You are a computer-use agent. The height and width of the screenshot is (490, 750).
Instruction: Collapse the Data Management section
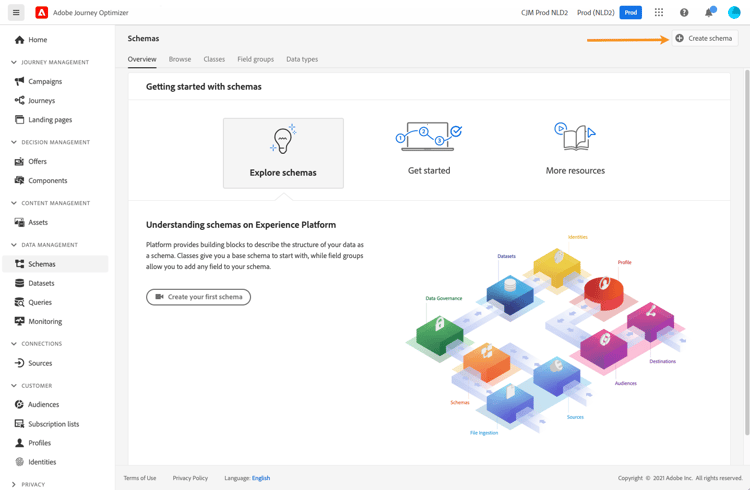tap(13, 245)
